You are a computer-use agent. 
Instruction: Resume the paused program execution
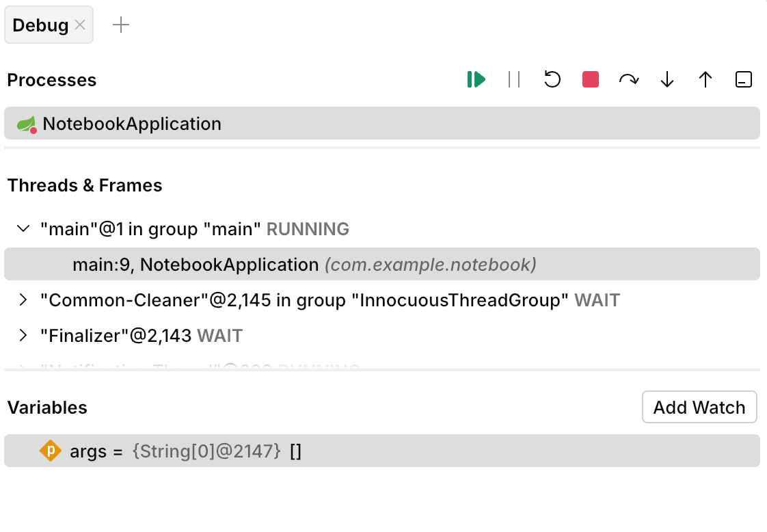point(476,79)
